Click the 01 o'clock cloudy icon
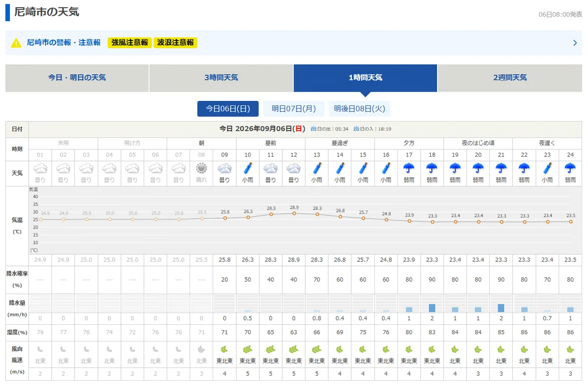Viewport: 588px width, 386px height. pos(40,169)
